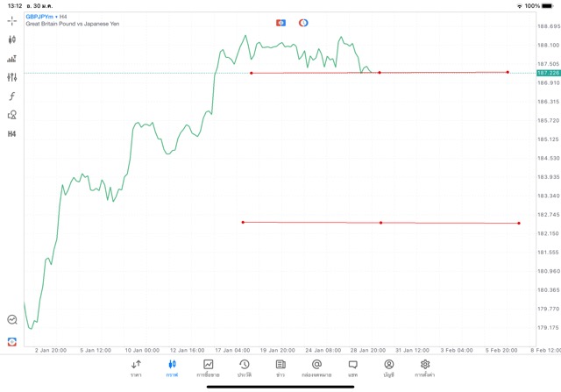Viewport: 561px width, 392px height.
Task: Tap the 187.226 current price label
Action: click(548, 73)
